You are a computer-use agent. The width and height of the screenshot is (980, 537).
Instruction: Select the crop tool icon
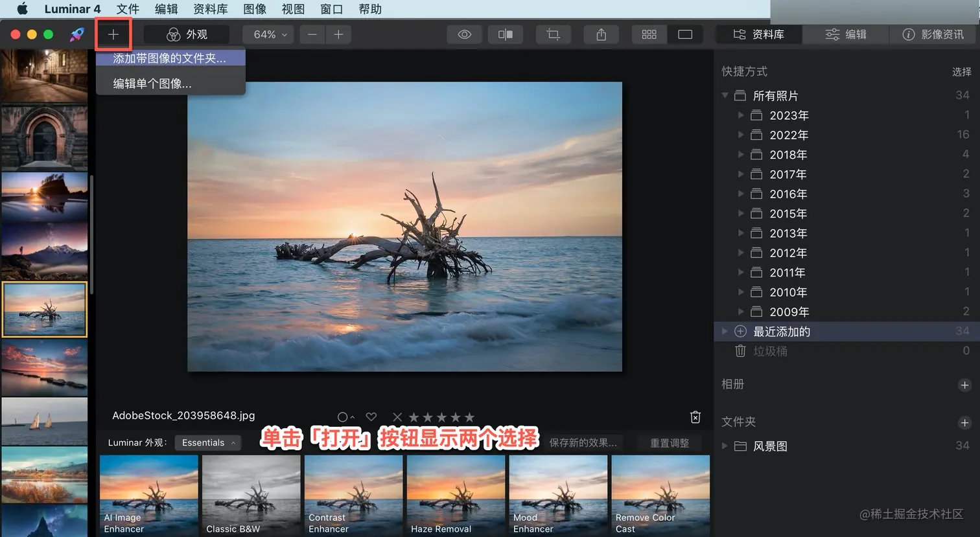(x=553, y=34)
